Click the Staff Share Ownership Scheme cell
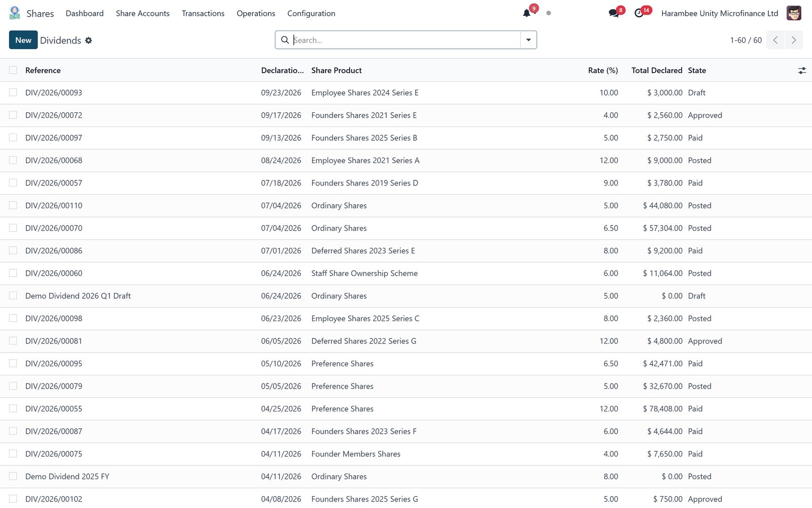Screen dimensions: 812x508 pyautogui.click(x=364, y=273)
